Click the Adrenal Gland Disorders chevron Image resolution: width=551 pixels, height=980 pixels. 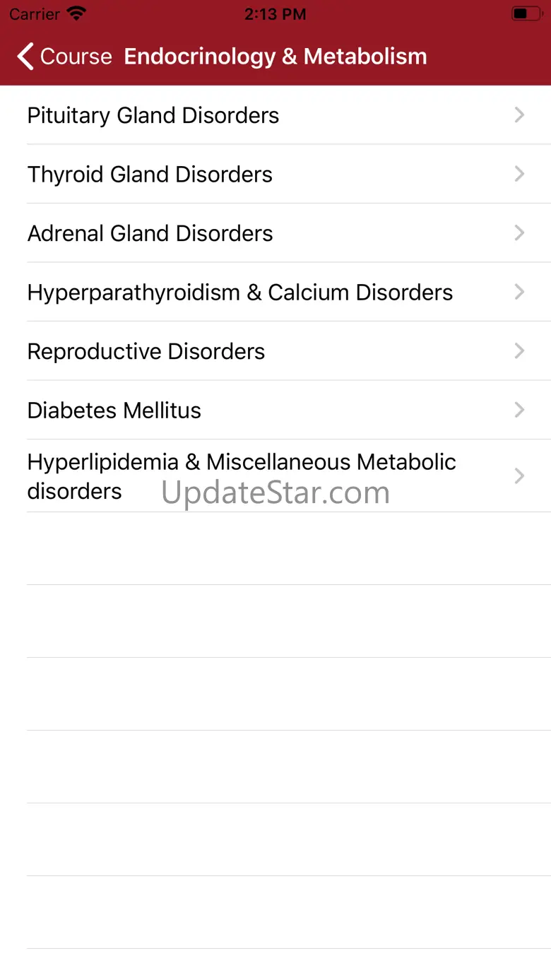click(519, 233)
